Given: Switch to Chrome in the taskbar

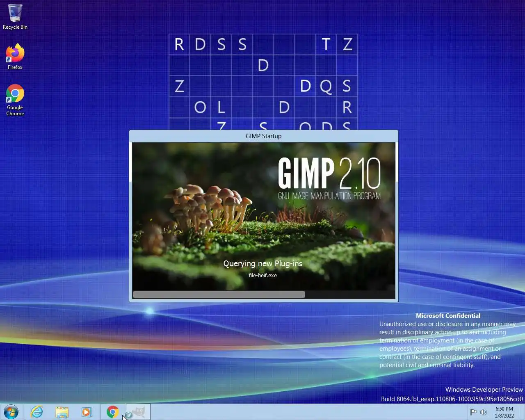Looking at the screenshot, I should [x=113, y=412].
